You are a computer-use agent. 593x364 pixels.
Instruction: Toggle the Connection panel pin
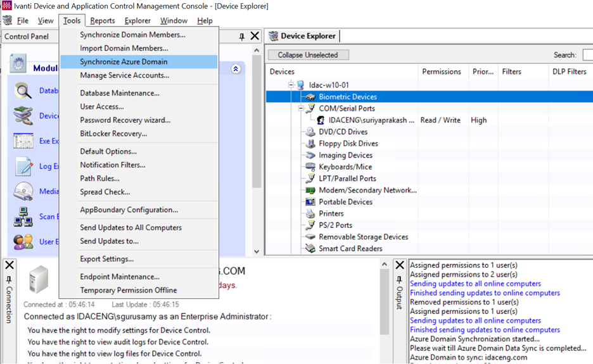coord(9,280)
